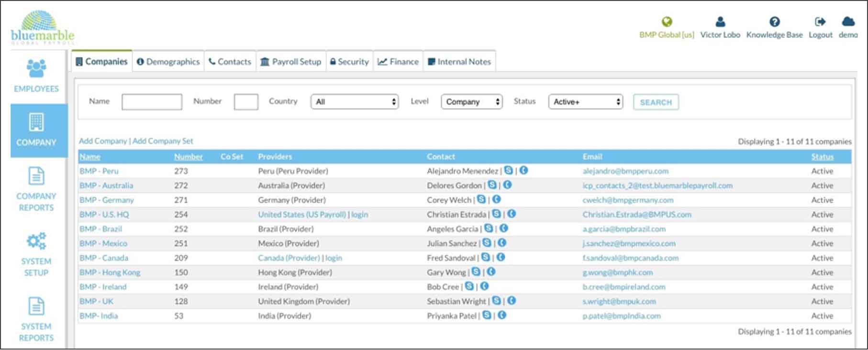Click login link in U.S. HQ row
The height and width of the screenshot is (350, 868).
359,215
